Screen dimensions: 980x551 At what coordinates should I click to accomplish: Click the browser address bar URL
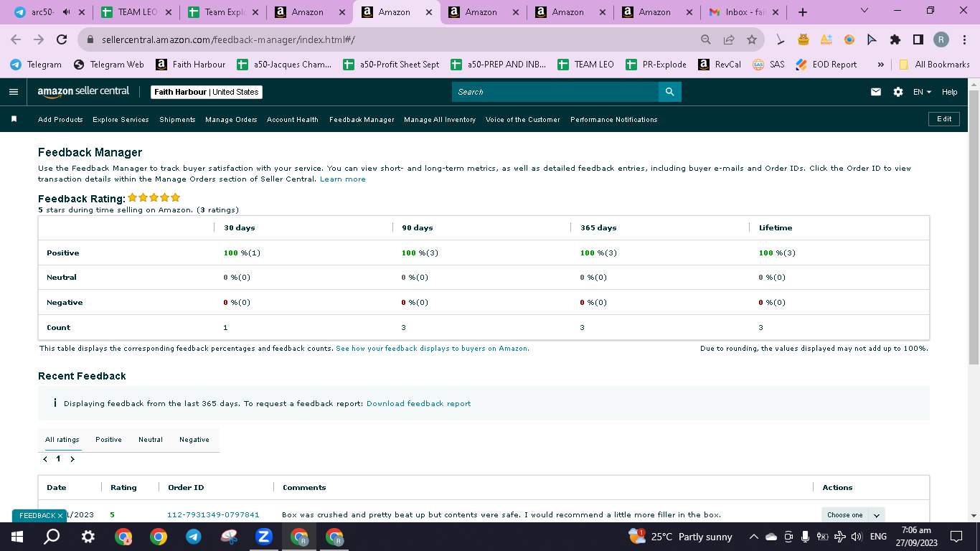click(228, 40)
